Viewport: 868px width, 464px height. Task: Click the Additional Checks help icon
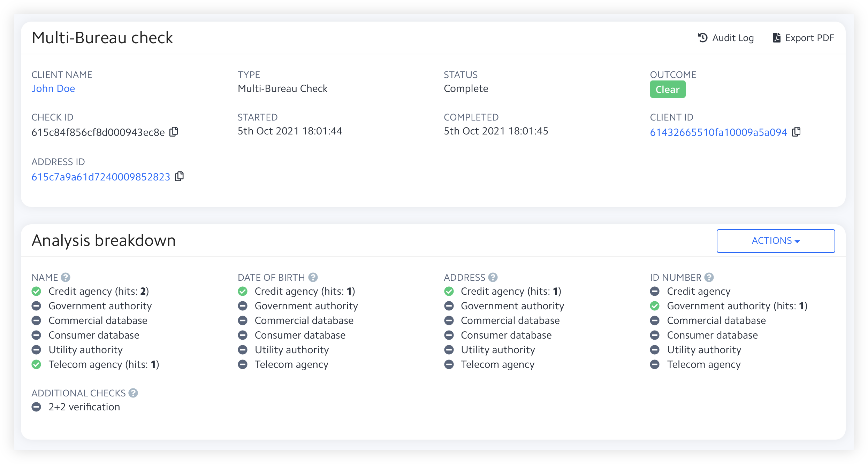coord(133,393)
